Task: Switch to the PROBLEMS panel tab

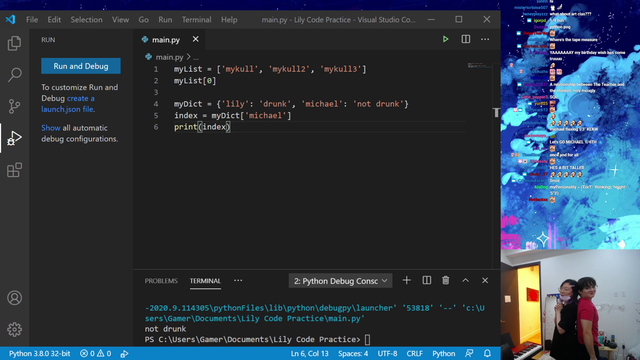Action: point(161,281)
